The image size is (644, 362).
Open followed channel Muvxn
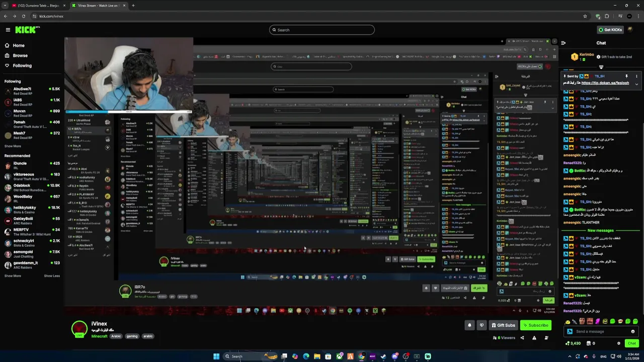32,113
